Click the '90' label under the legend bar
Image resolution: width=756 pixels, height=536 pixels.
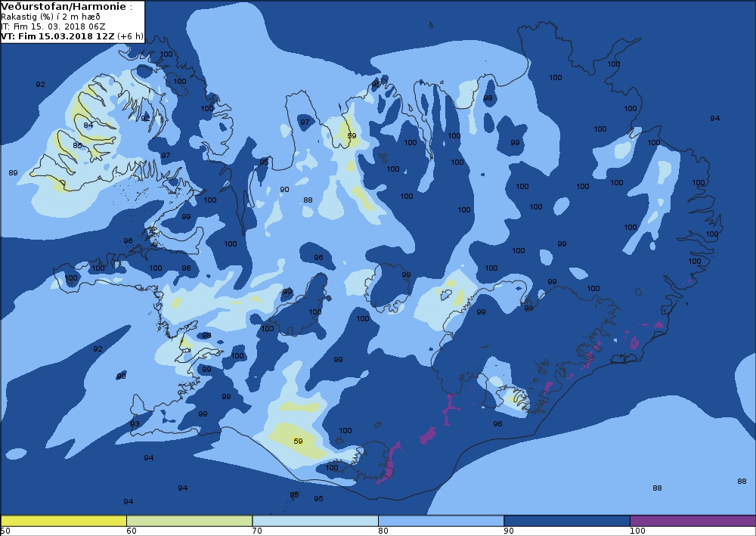click(x=509, y=531)
